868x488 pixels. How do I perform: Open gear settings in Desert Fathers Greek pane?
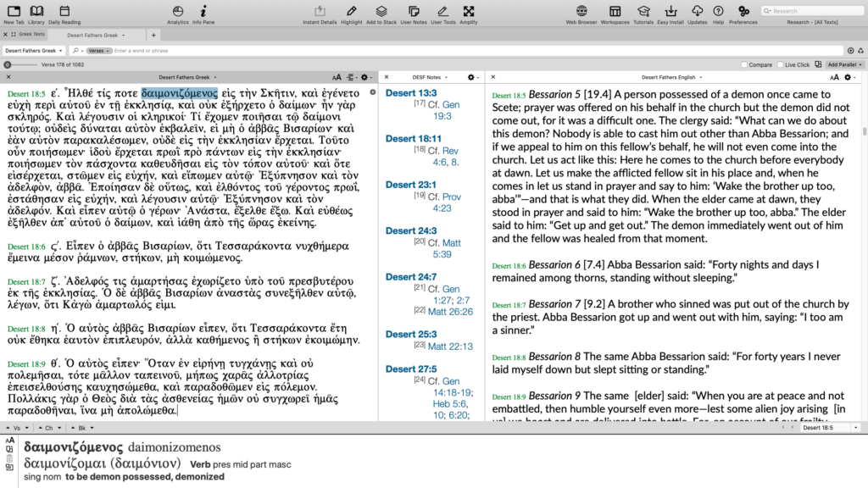click(365, 77)
